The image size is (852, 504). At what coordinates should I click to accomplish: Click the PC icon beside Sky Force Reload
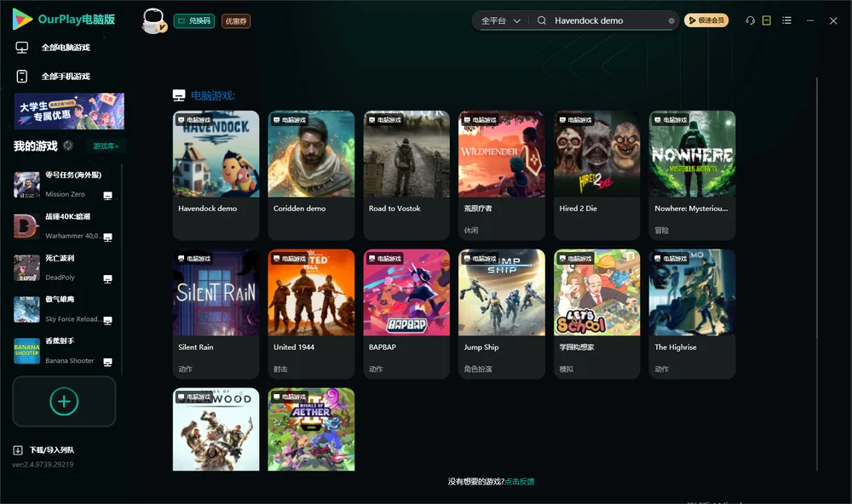click(x=107, y=320)
